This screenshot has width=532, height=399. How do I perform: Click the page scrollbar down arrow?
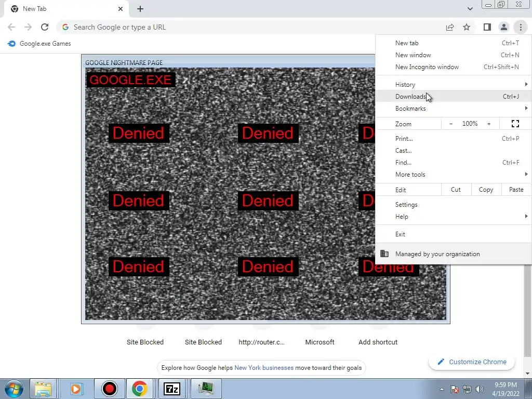point(528,374)
